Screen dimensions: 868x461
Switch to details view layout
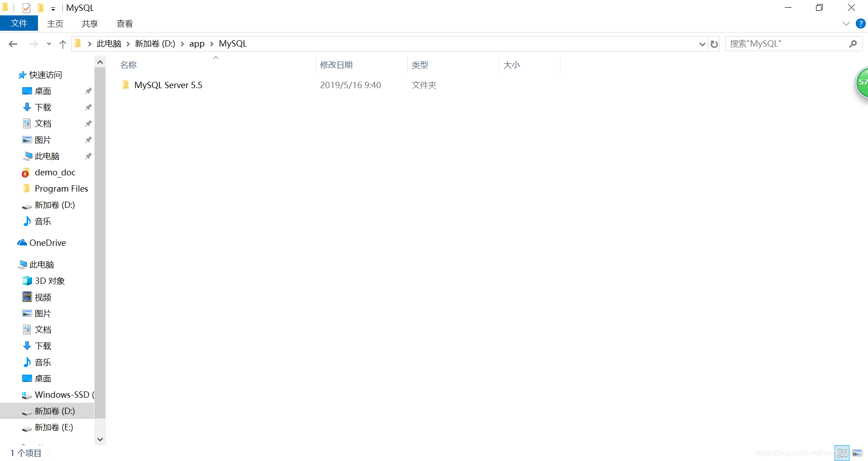[x=842, y=453]
